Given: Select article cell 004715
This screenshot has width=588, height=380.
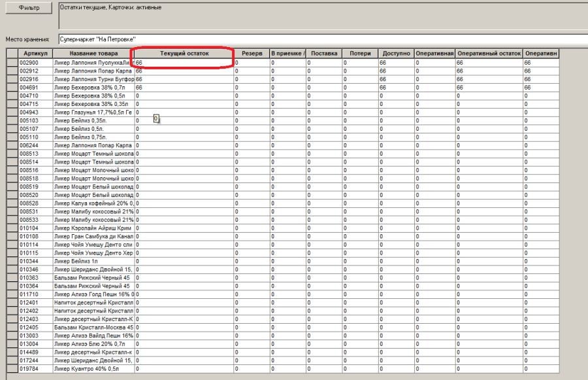Looking at the screenshot, I should (36, 104).
